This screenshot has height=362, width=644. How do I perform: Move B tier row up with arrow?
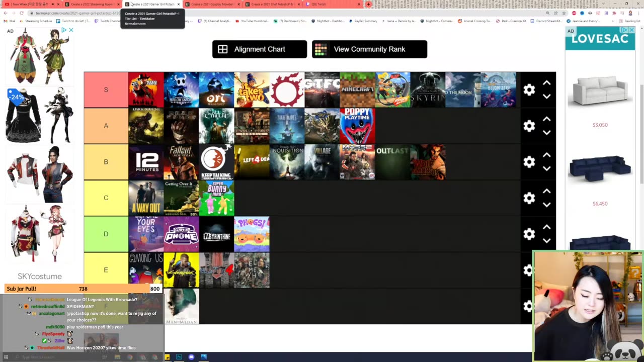point(547,155)
